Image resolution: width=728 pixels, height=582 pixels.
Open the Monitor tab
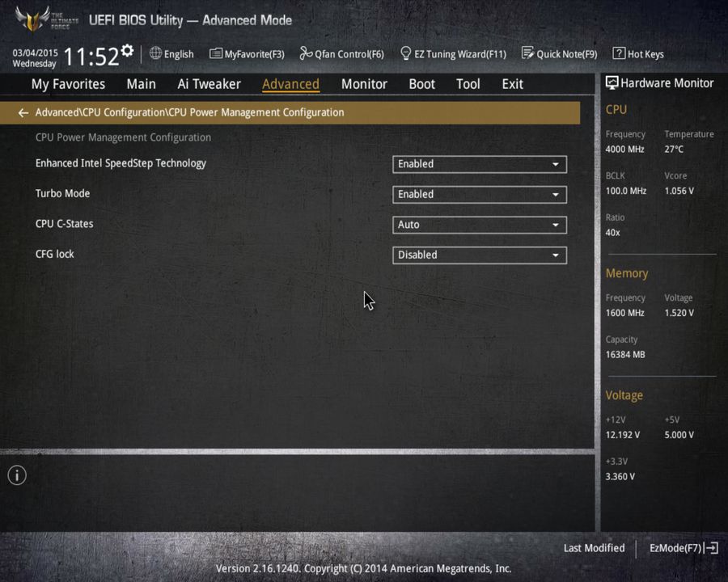[x=364, y=84]
